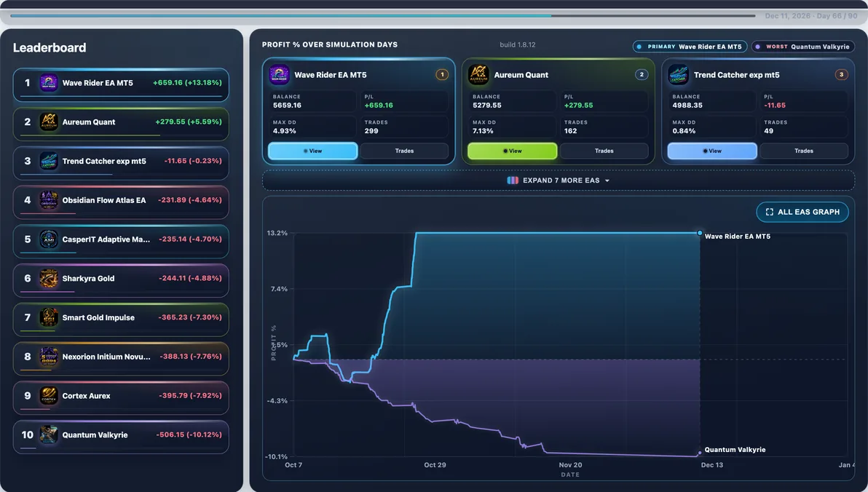Click the Cortex Aurex icon
Screen dimensions: 868x492
[49, 396]
